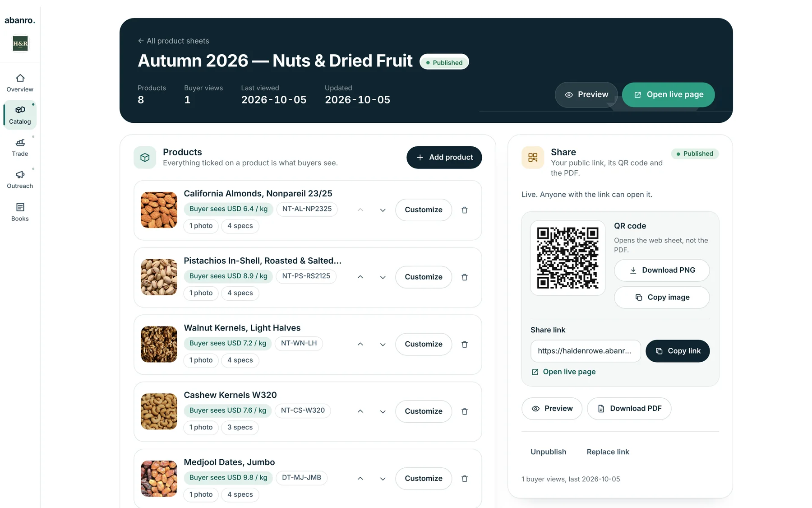The height and width of the screenshot is (508, 812).
Task: Go to Catalog in the sidebar
Action: (x=20, y=115)
